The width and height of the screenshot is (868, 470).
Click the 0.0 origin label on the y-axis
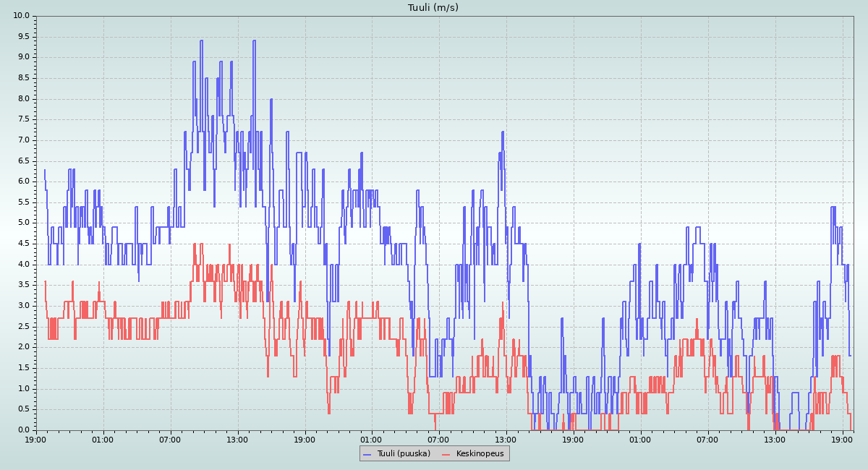23,430
